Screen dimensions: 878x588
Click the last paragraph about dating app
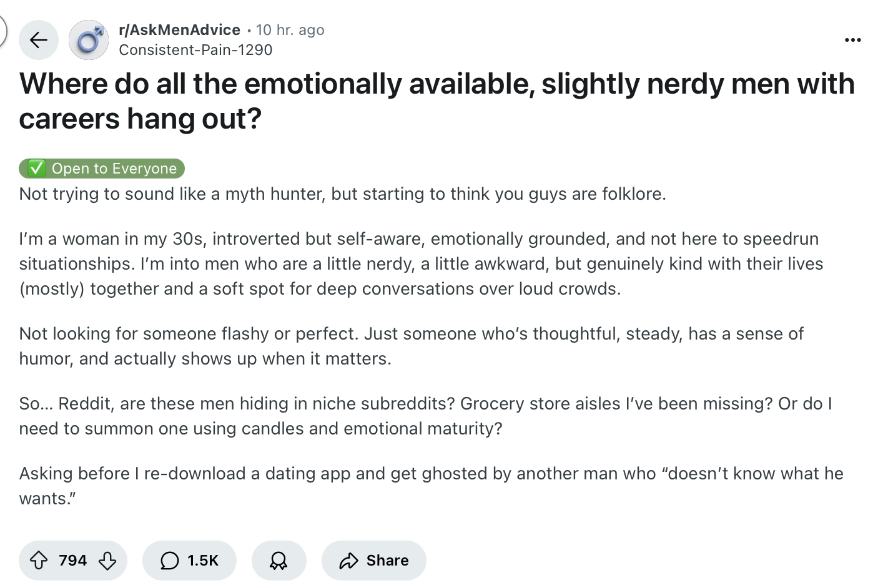coord(431,486)
